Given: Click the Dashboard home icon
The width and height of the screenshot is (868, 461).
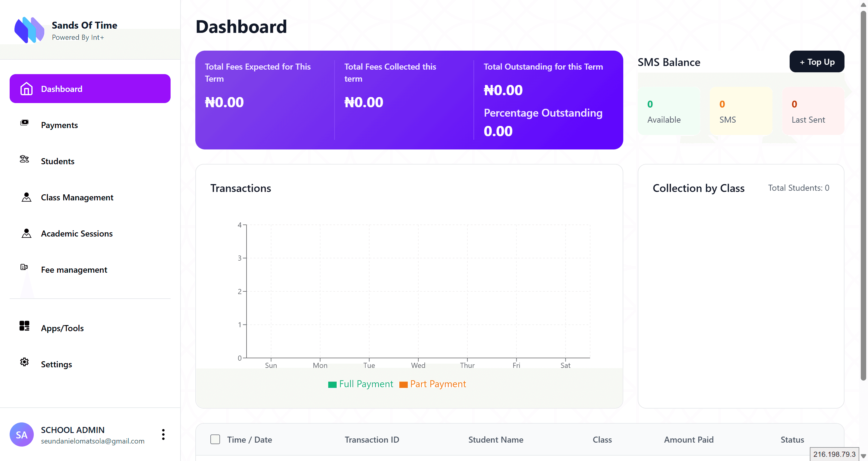Looking at the screenshot, I should pyautogui.click(x=26, y=89).
